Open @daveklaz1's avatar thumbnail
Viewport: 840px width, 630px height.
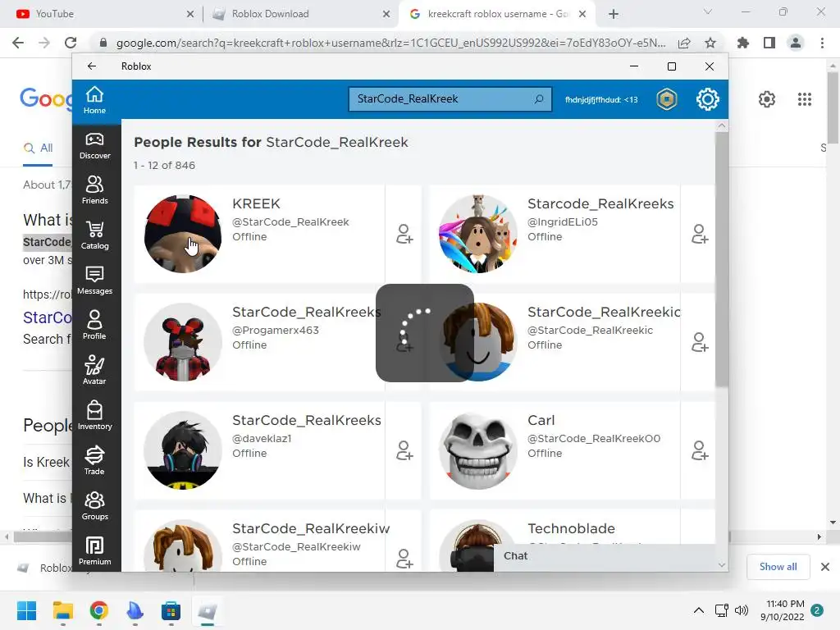point(183,450)
